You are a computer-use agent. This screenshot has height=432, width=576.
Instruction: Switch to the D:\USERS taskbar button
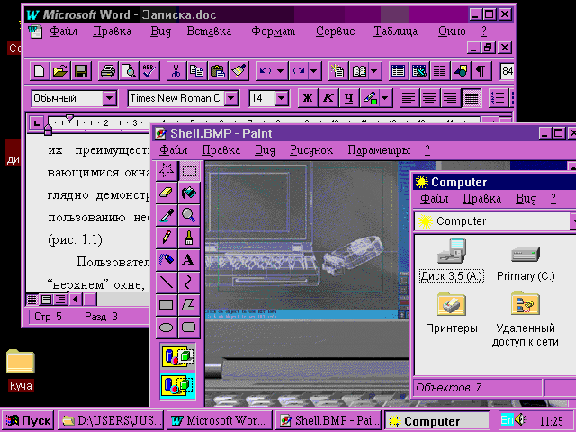coord(110,421)
